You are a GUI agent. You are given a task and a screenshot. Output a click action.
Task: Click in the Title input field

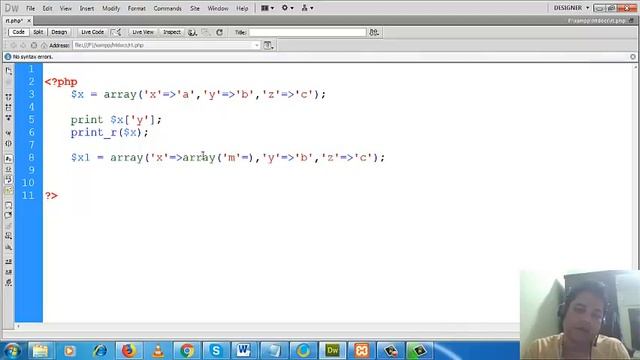click(x=307, y=32)
